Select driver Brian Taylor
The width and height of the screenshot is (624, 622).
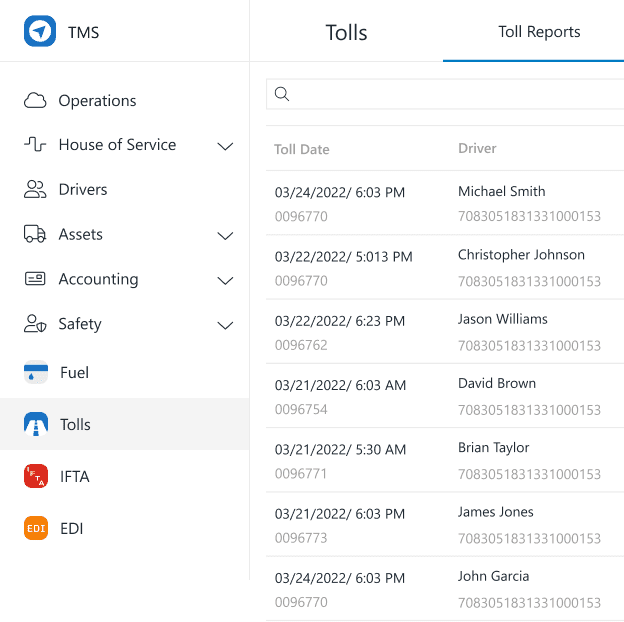[x=493, y=448]
